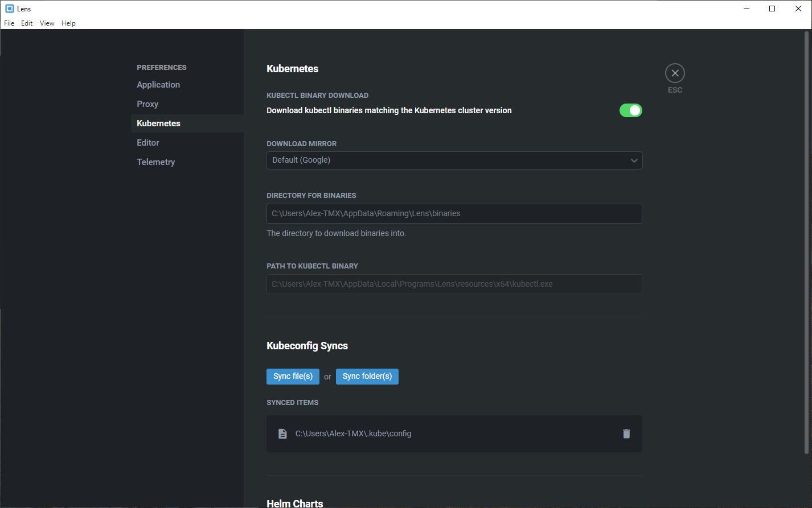Close preferences with the ESC circle icon
This screenshot has width=812, height=508.
[675, 73]
